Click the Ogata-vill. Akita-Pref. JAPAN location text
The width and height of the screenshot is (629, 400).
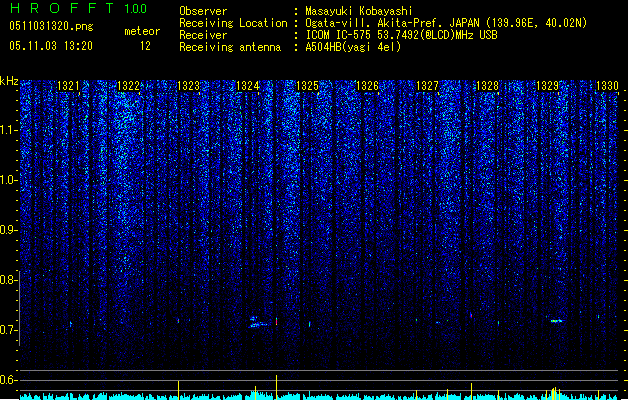(x=446, y=23)
